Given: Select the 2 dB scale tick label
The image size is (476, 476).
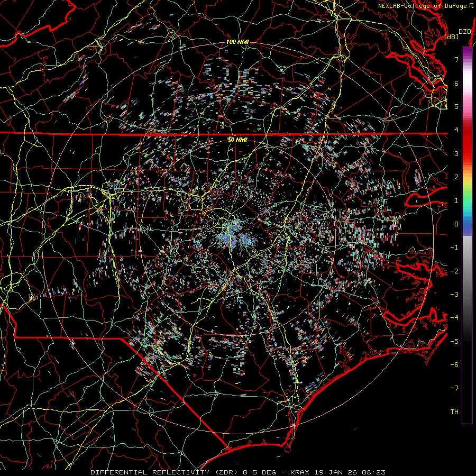Looking at the screenshot, I should click(x=456, y=177).
